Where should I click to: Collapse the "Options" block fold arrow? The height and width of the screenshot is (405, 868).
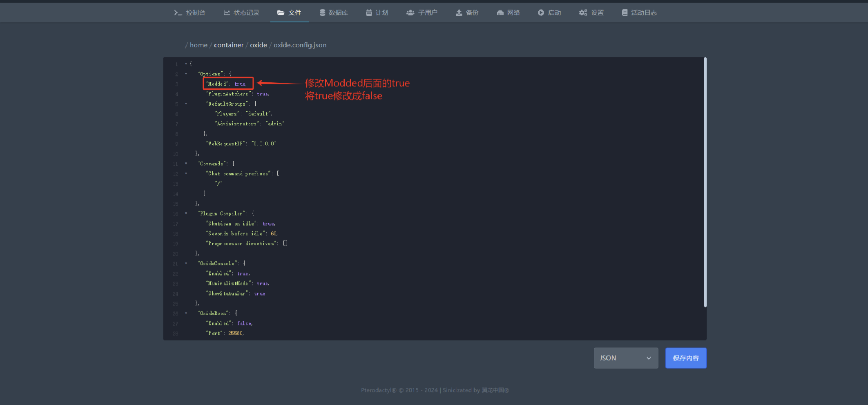click(x=186, y=74)
